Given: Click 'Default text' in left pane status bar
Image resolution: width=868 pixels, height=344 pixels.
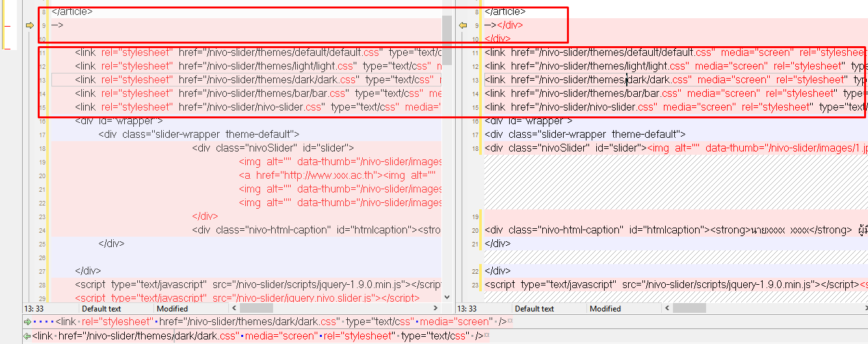Looking at the screenshot, I should [x=101, y=309].
